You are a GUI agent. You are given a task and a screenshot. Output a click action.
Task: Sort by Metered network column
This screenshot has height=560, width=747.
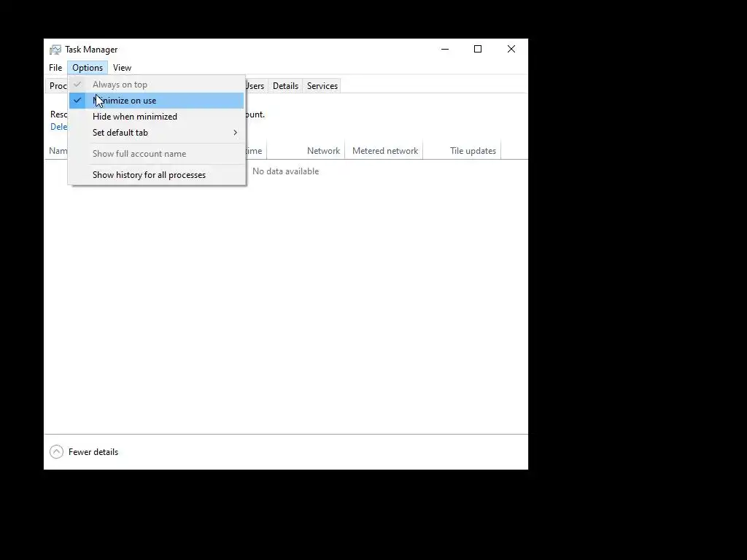[385, 151]
